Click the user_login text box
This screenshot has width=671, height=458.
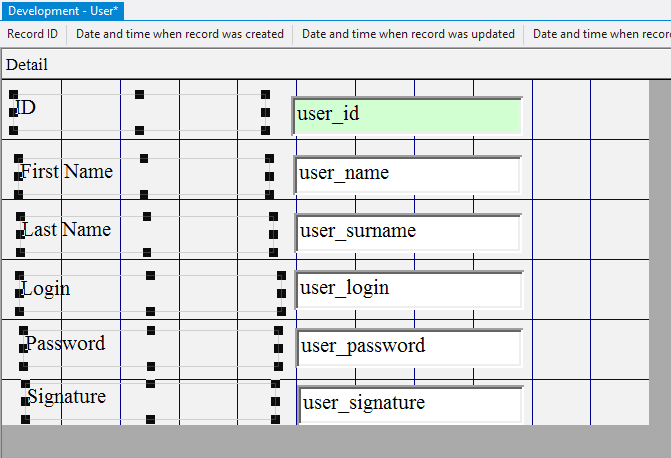(407, 289)
